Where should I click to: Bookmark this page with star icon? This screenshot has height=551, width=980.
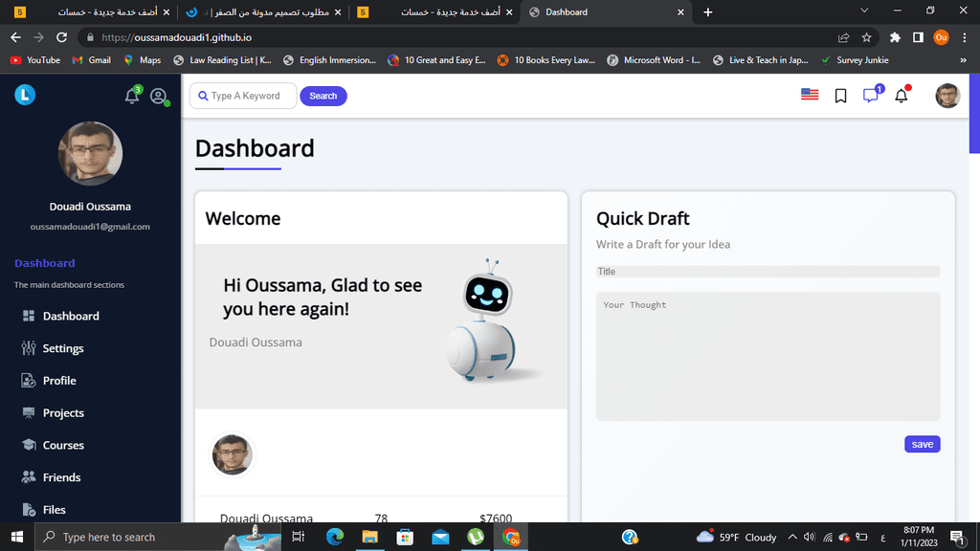click(866, 37)
